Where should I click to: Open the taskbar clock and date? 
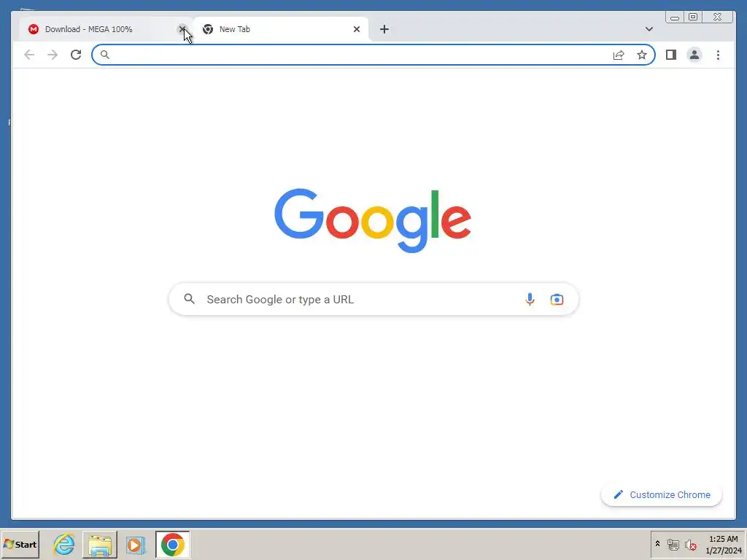(723, 544)
